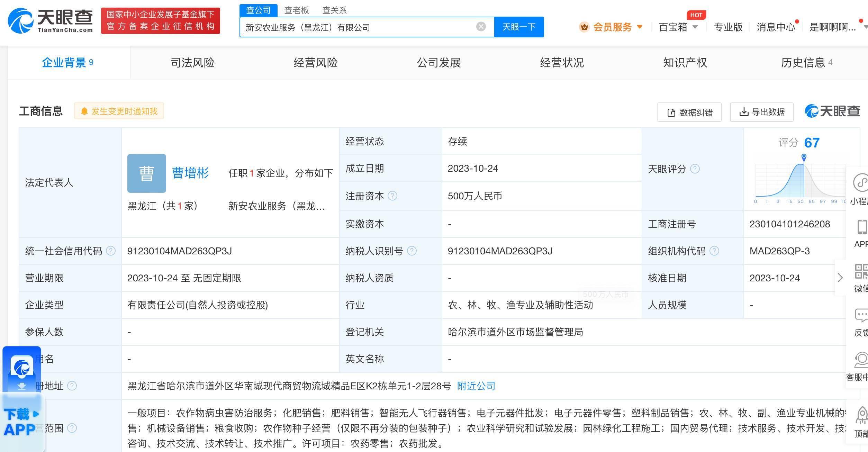The width and height of the screenshot is (868, 452).
Task: Click the help icon beside 注册地址
Action: point(72,386)
